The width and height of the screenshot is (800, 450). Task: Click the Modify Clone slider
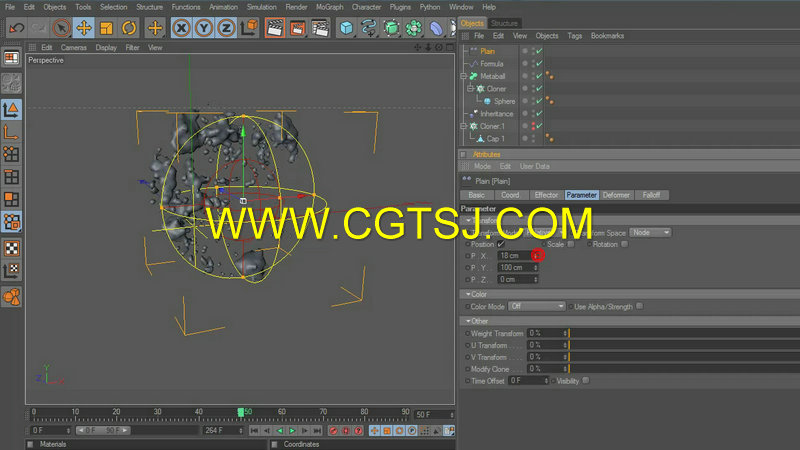[684, 369]
